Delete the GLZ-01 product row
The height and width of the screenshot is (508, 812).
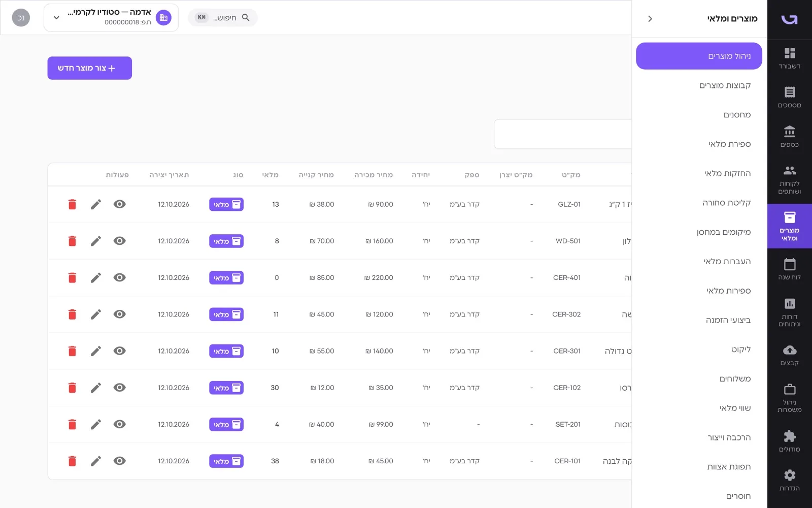click(72, 204)
